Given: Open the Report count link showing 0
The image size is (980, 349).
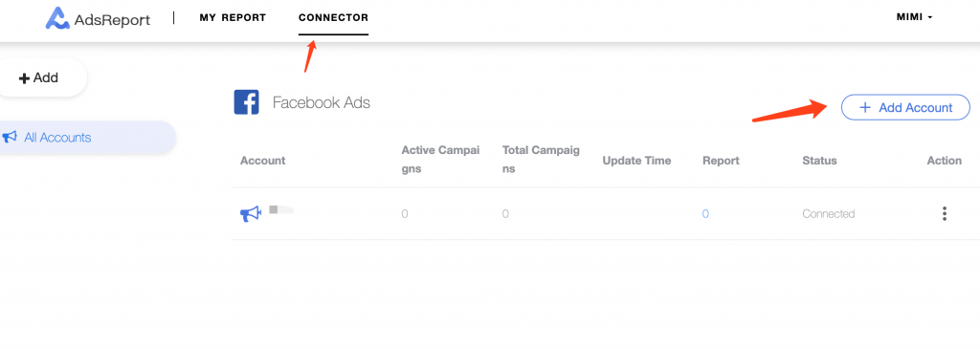Looking at the screenshot, I should [x=705, y=213].
